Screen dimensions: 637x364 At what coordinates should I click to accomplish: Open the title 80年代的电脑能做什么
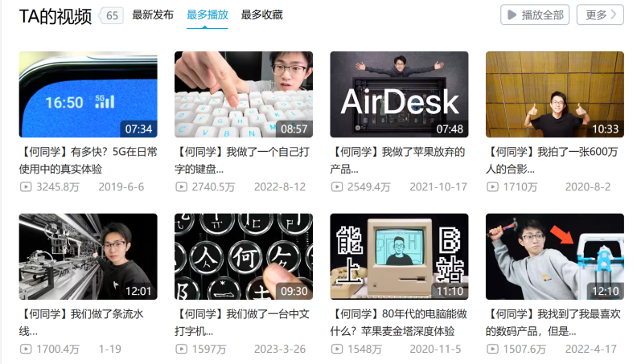tap(399, 322)
